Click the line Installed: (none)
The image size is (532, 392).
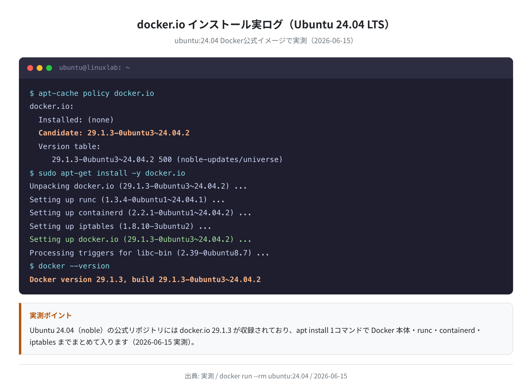76,120
